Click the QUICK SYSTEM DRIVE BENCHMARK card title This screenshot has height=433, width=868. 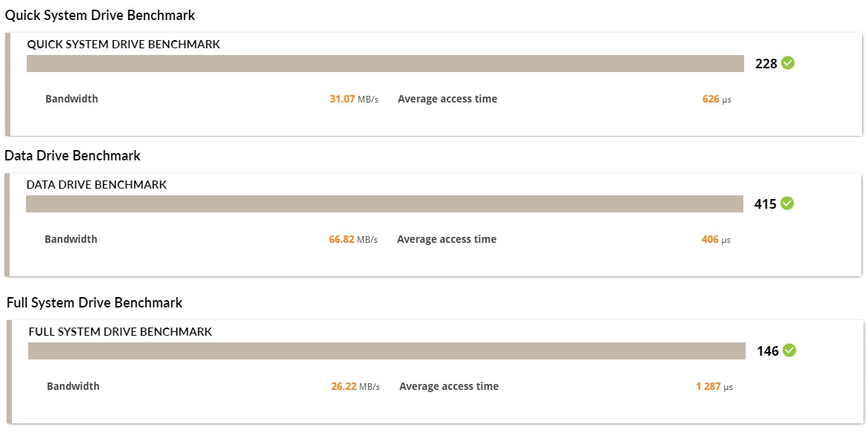click(123, 45)
